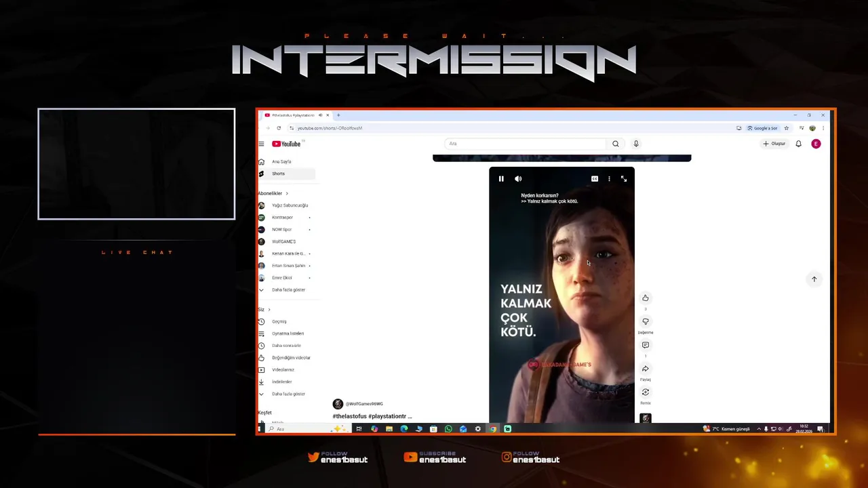Open NOW Spor subscription
868x488 pixels.
click(286, 230)
